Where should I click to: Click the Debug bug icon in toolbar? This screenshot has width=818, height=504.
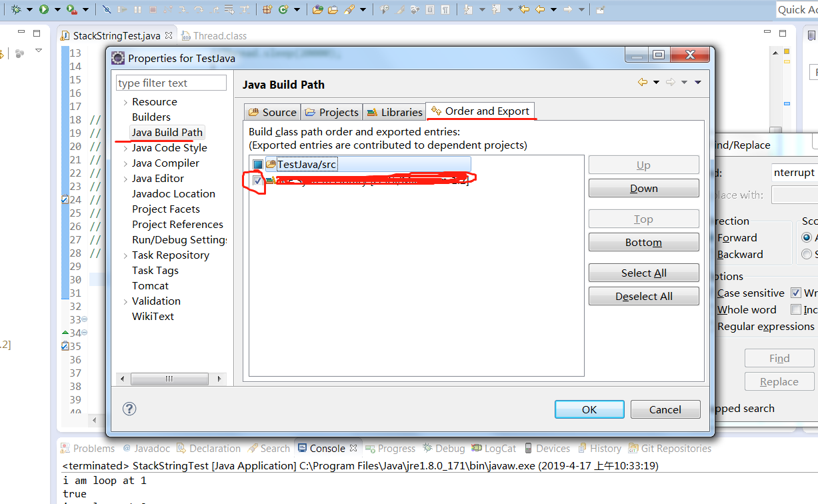point(16,9)
